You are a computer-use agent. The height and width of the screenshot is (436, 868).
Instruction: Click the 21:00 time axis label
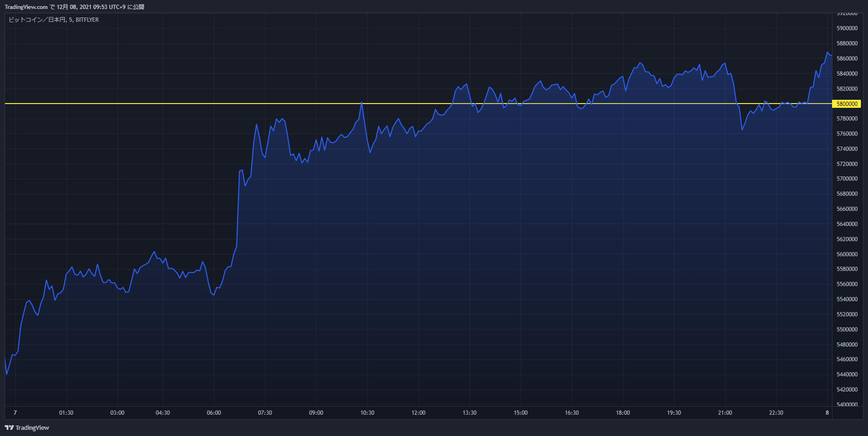pos(725,413)
